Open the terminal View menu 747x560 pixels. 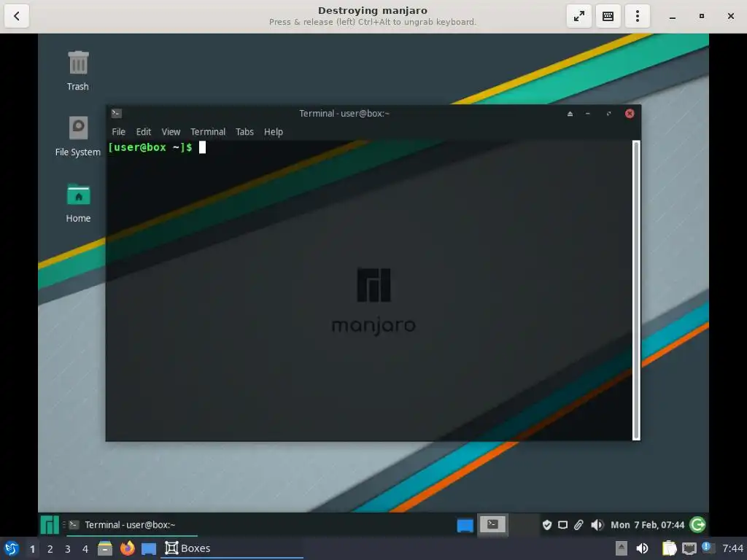[171, 132]
